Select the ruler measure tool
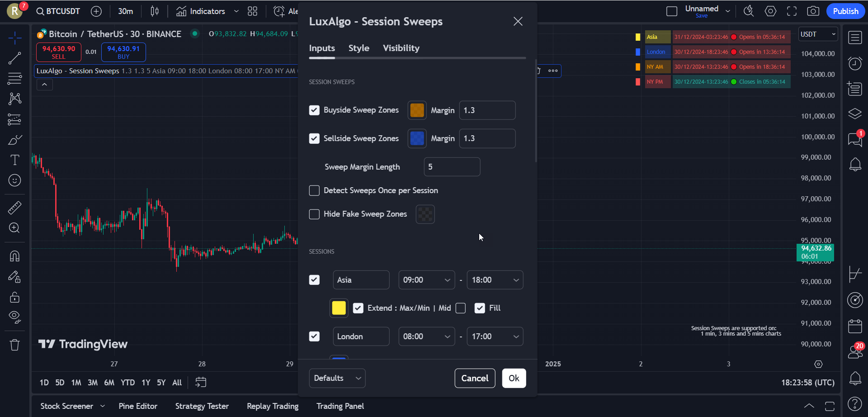The width and height of the screenshot is (868, 417). 14,208
